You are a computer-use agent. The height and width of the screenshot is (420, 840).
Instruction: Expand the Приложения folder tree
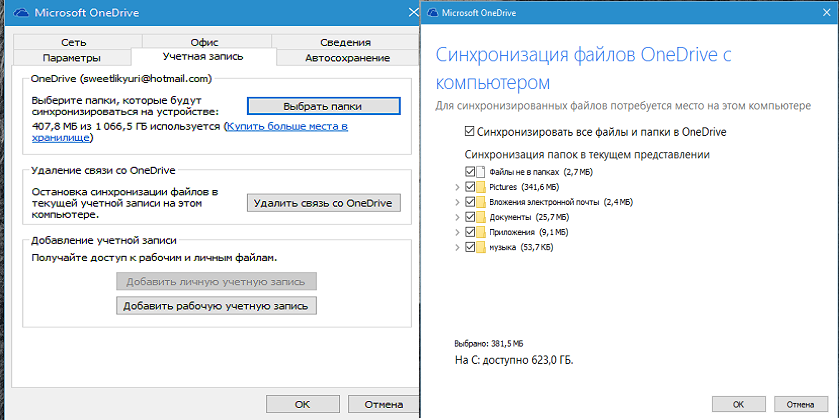(x=457, y=232)
